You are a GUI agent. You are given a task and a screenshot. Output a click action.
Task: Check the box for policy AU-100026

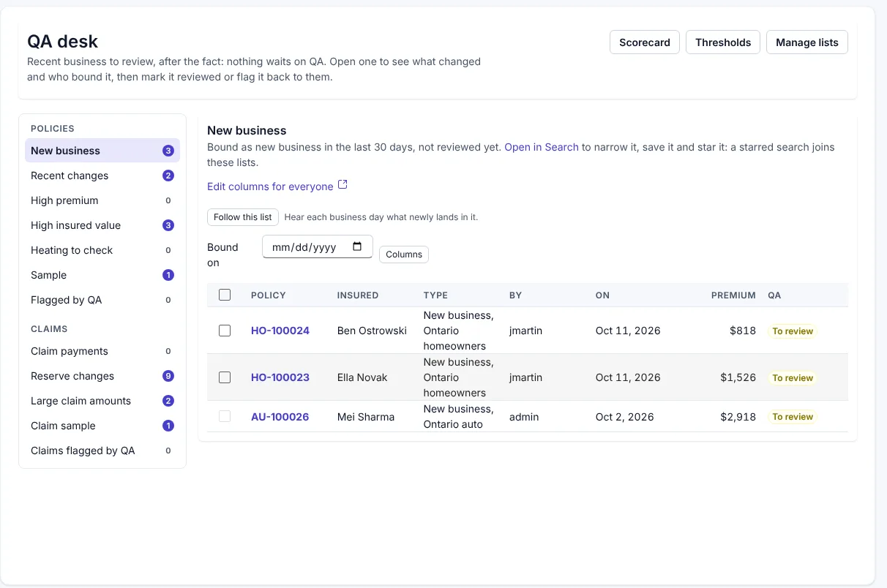(225, 416)
